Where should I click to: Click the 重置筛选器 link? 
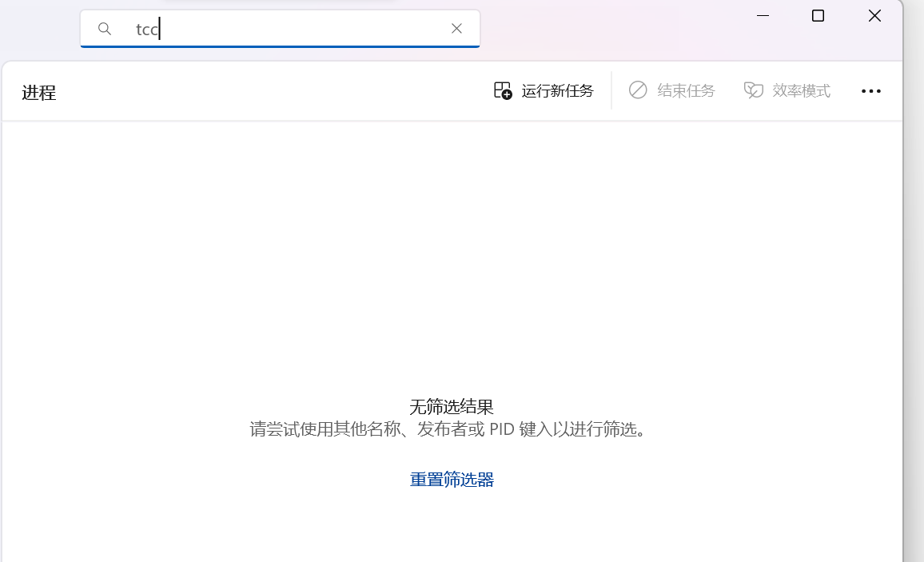point(452,480)
